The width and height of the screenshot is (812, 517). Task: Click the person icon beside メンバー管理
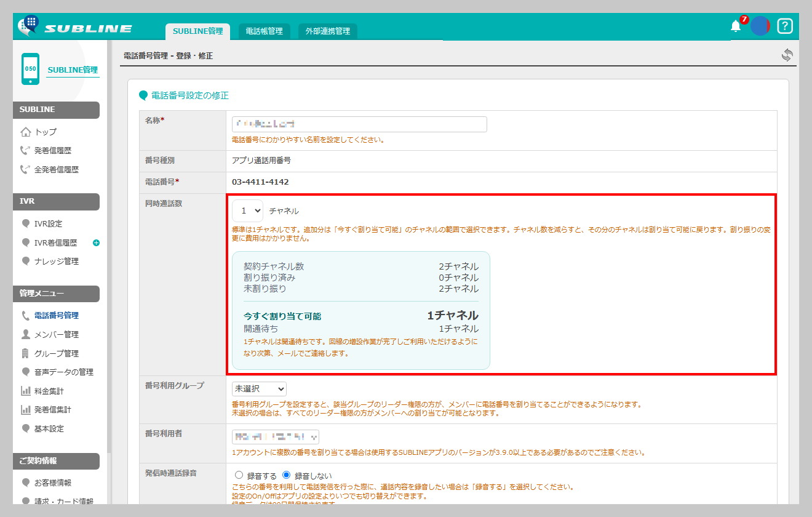[25, 334]
